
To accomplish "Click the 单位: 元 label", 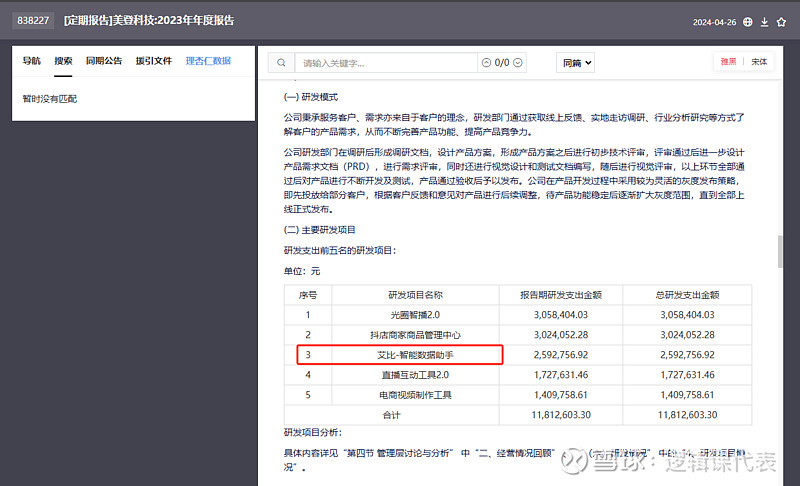I will point(302,271).
